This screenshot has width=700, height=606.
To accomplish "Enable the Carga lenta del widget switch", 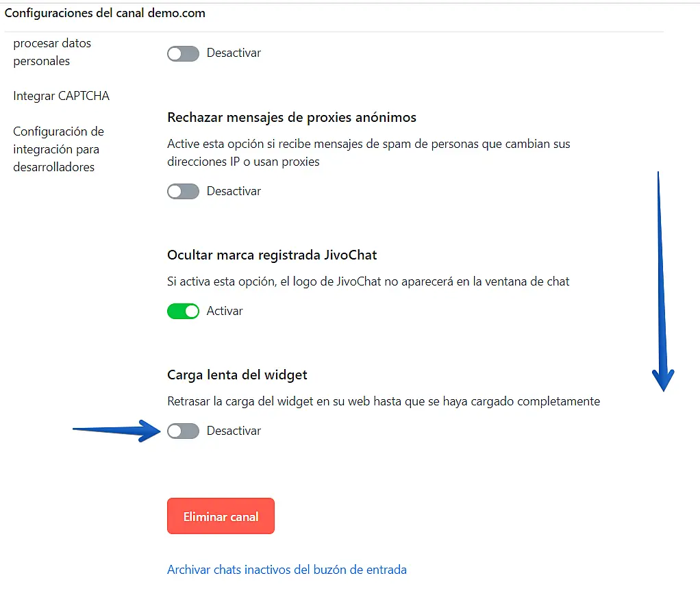I will click(183, 431).
